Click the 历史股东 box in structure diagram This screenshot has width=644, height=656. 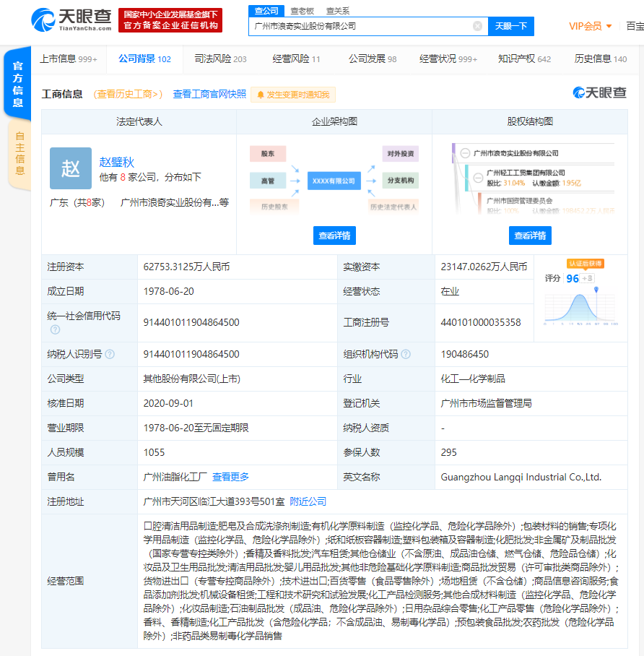(274, 207)
